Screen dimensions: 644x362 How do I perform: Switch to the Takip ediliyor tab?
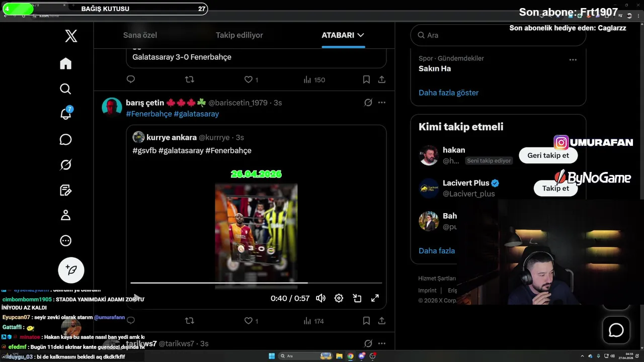tap(239, 35)
